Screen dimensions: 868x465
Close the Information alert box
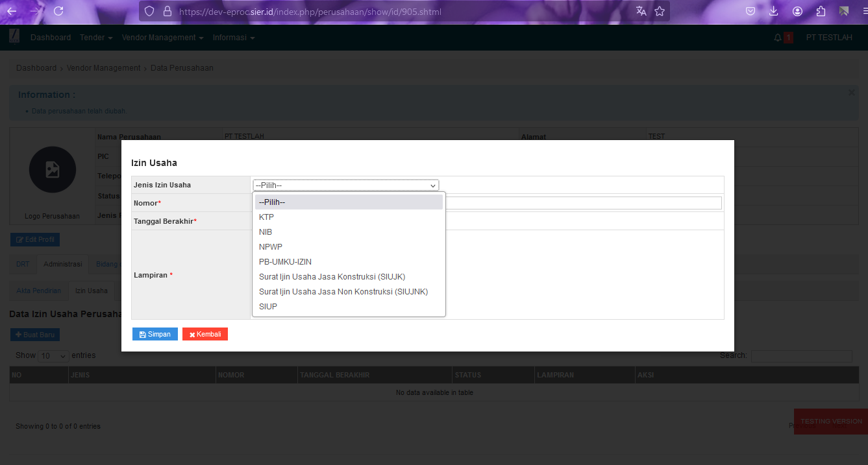click(x=852, y=93)
